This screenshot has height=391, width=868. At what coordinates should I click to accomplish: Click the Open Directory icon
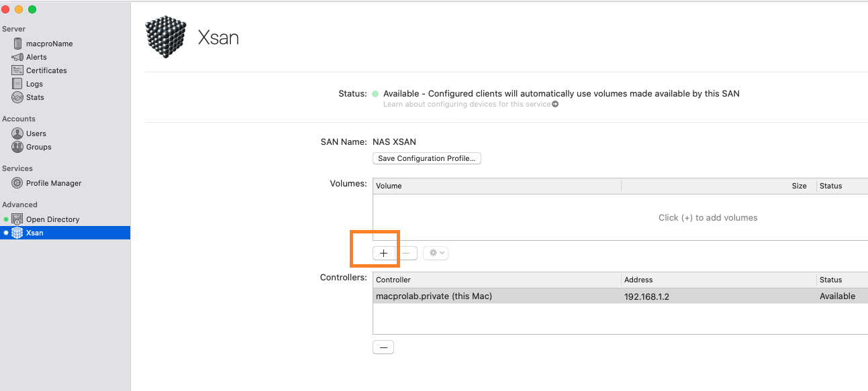coord(17,219)
